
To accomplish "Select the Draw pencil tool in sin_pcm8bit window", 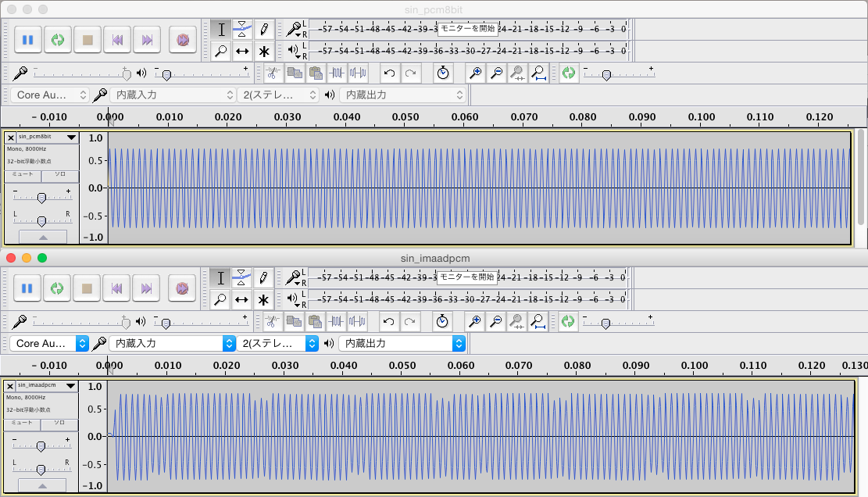I will click(x=264, y=30).
